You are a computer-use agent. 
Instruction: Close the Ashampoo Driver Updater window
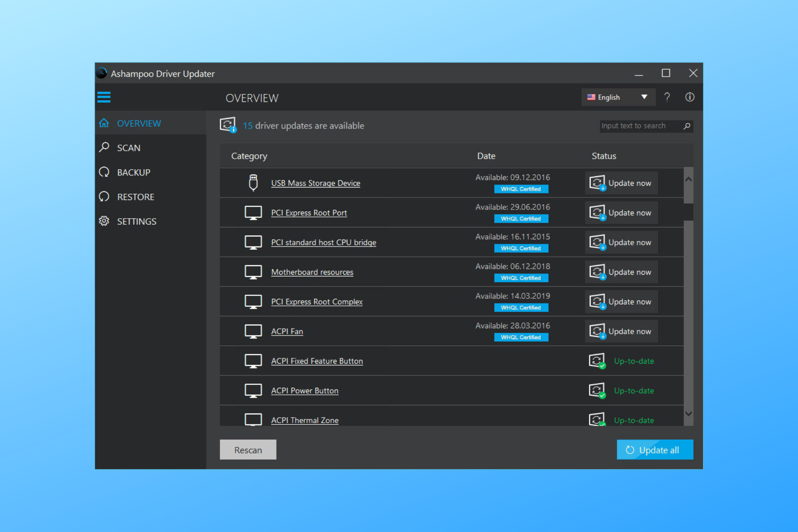[x=693, y=74]
